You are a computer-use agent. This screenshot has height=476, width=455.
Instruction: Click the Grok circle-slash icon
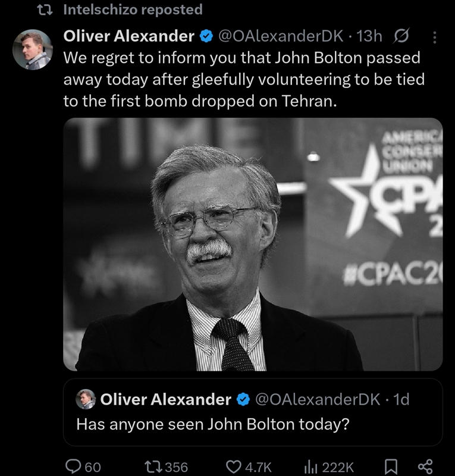(401, 36)
